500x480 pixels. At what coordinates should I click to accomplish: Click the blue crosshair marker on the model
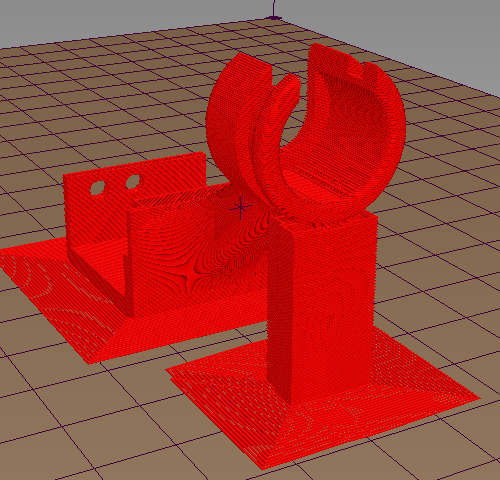coord(241,208)
